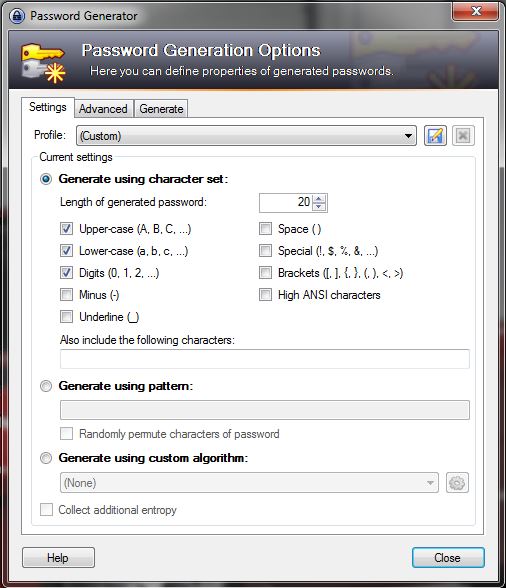
Task: Open the Generate tab
Action: click(161, 109)
